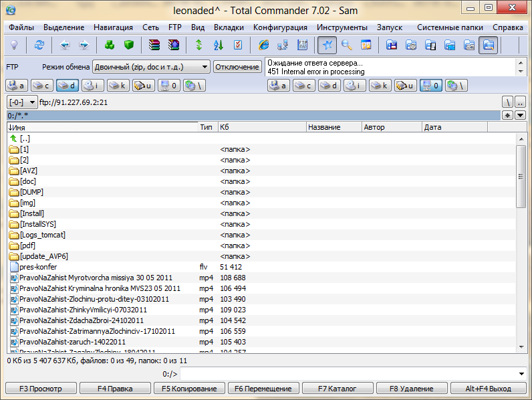Select the pres-konfer flv file

pos(38,267)
